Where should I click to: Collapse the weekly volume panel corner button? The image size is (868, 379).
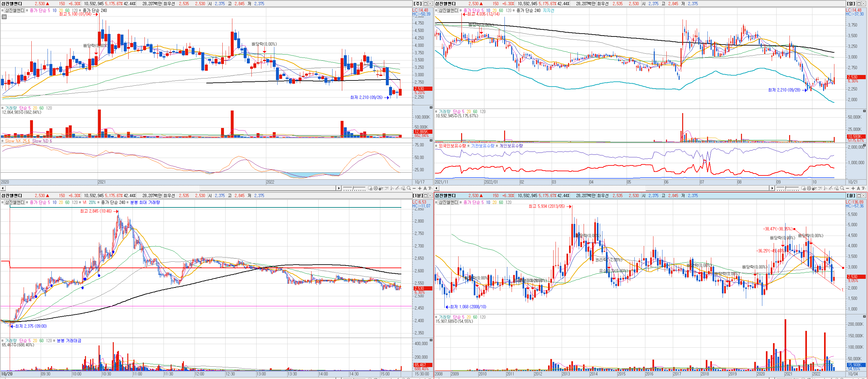431,108
